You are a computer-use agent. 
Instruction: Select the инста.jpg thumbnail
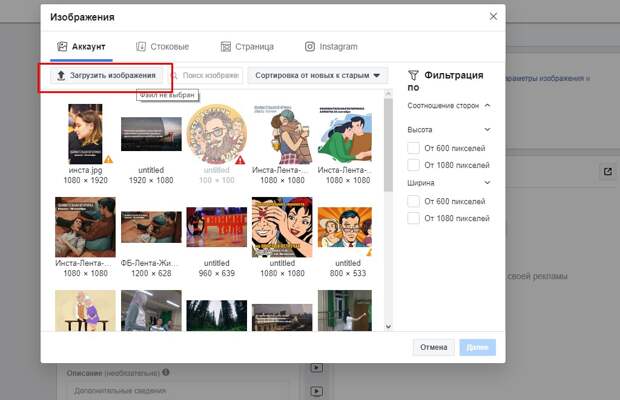point(85,134)
